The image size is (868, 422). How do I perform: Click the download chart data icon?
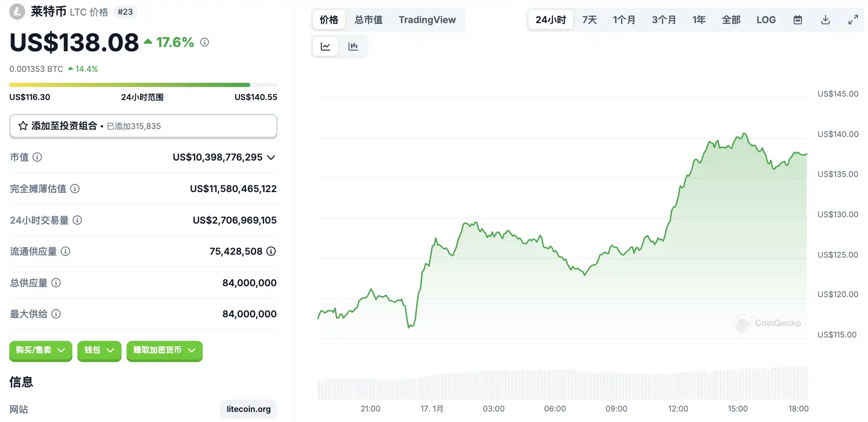tap(825, 20)
